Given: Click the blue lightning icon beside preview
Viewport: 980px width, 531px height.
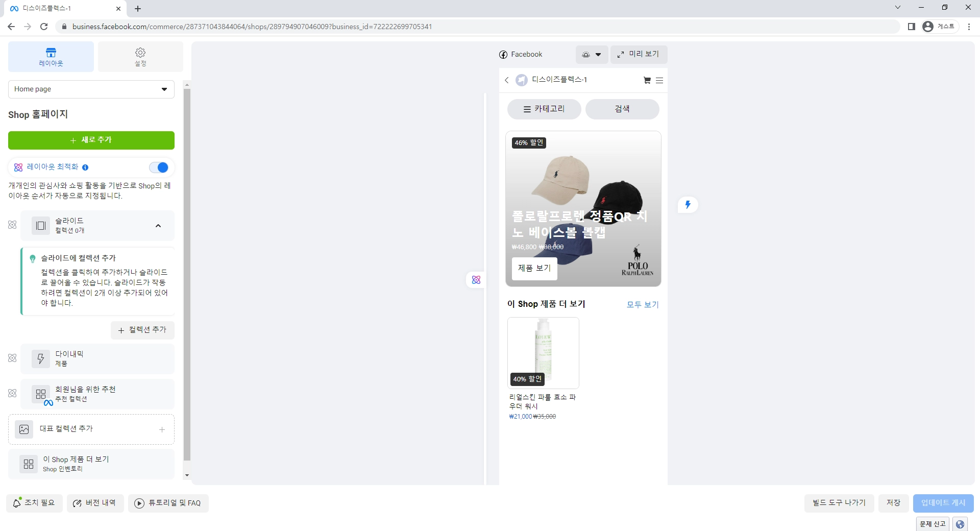Looking at the screenshot, I should click(688, 205).
